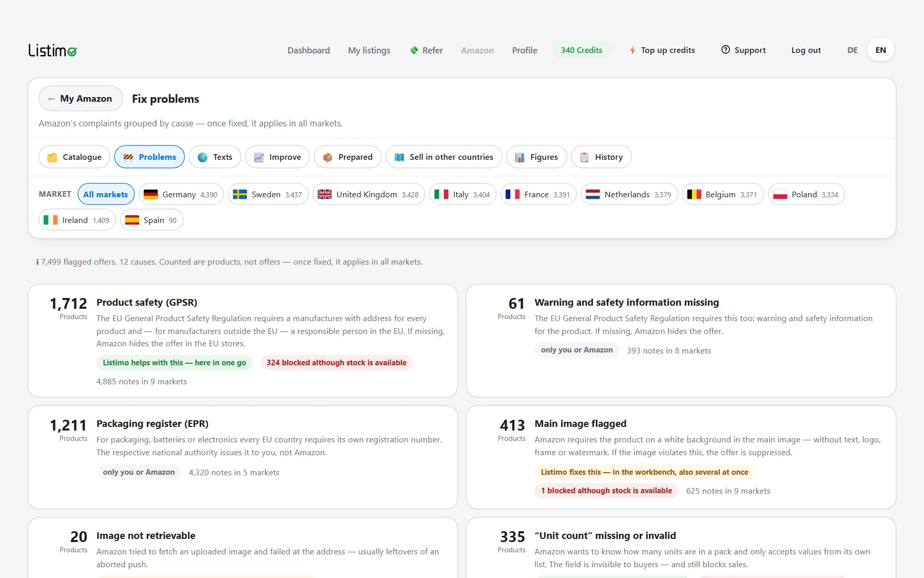
Task: Open Image not retrievable problem title
Action: pyautogui.click(x=146, y=536)
